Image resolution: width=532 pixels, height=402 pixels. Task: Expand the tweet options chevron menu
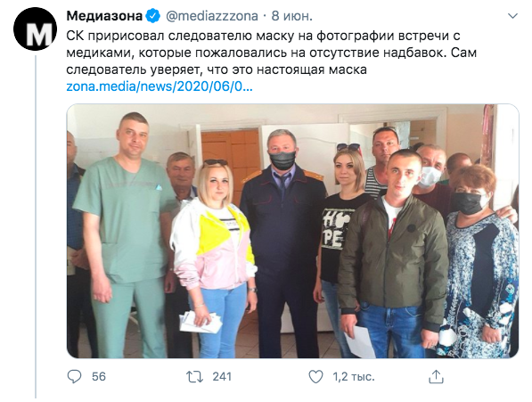point(512,16)
